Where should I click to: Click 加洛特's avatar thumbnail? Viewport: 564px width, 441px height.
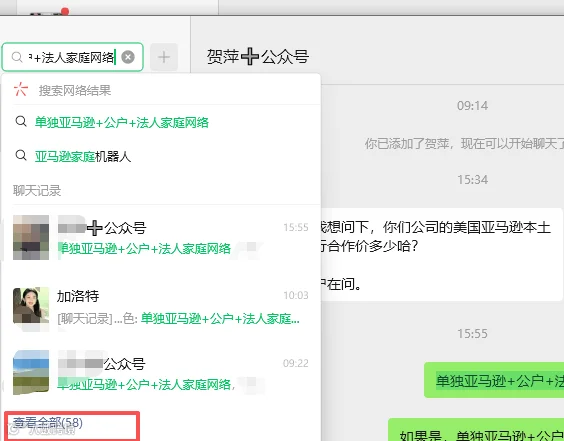pyautogui.click(x=31, y=306)
